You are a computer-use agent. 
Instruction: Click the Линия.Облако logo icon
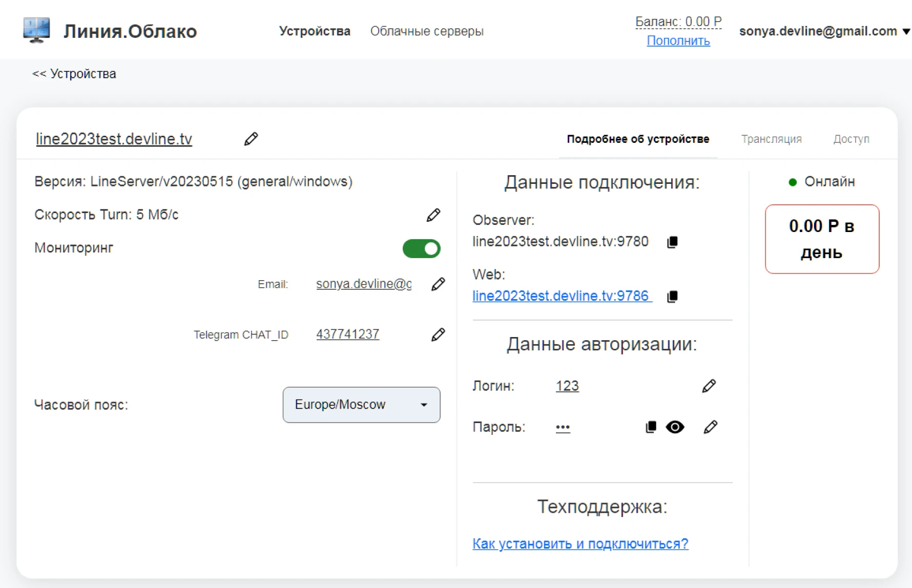[x=36, y=31]
